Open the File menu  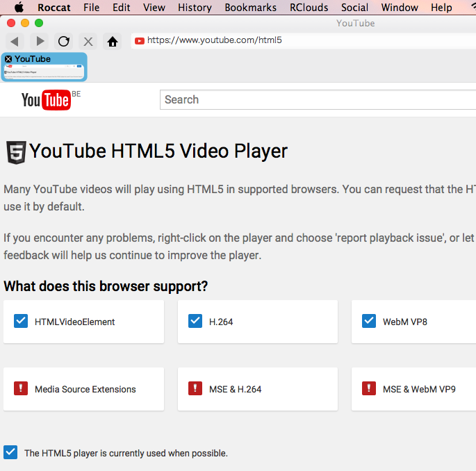[91, 7]
